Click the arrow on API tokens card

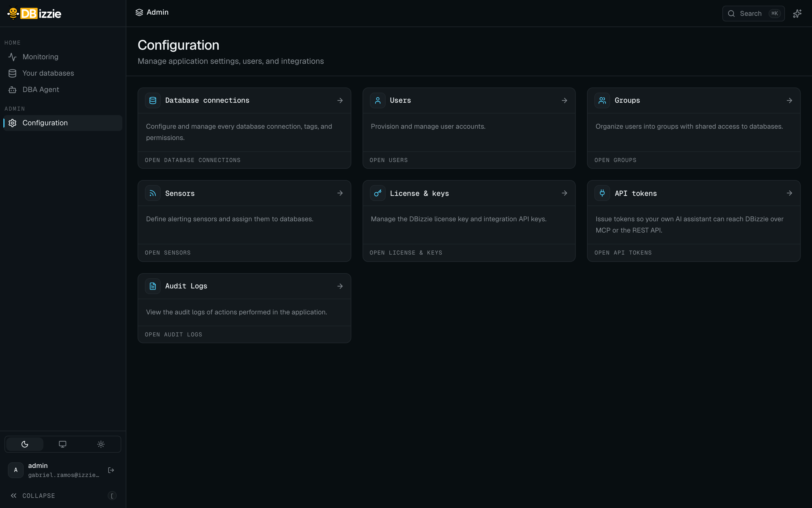tap(789, 193)
